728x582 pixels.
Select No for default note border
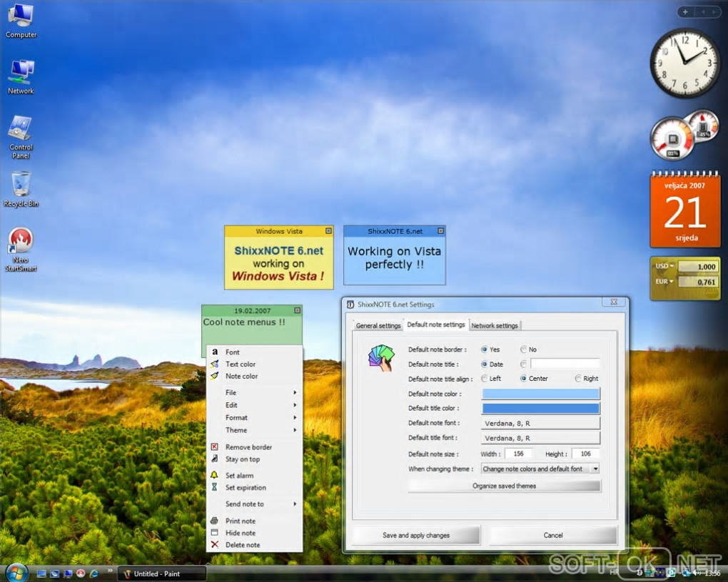tap(524, 349)
